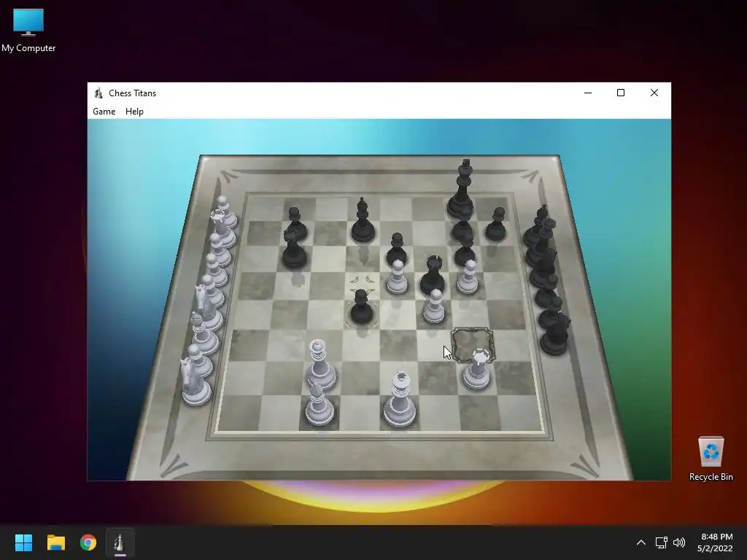Viewport: 747px width, 560px height.
Task: Click the Chess Titans taskbar icon
Action: tap(120, 542)
